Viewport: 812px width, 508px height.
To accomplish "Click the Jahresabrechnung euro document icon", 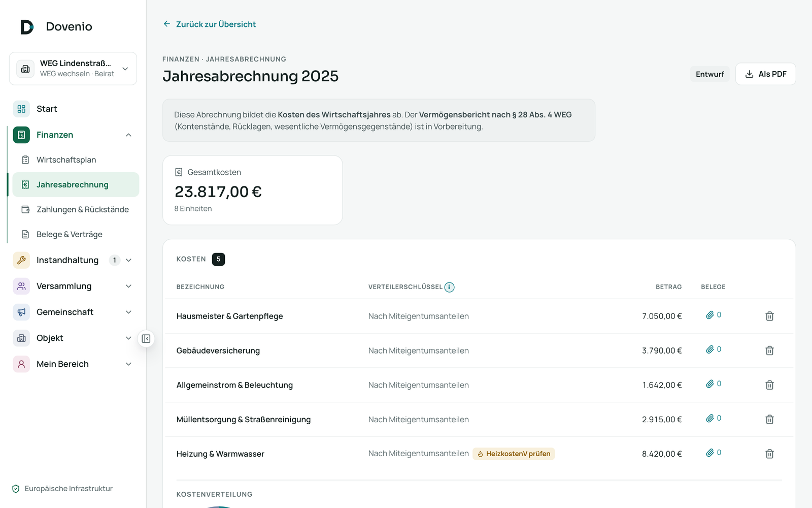I will coord(25,184).
